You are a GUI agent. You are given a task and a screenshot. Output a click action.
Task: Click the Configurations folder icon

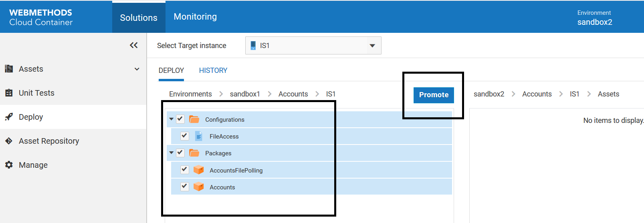click(194, 119)
